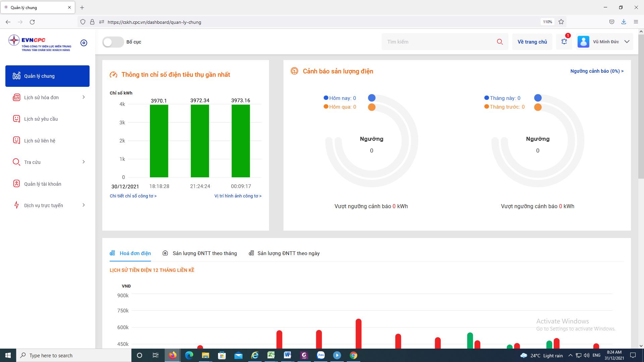644x362 pixels.
Task: Toggle Tháng trước orange legend marker
Action: click(x=486, y=107)
